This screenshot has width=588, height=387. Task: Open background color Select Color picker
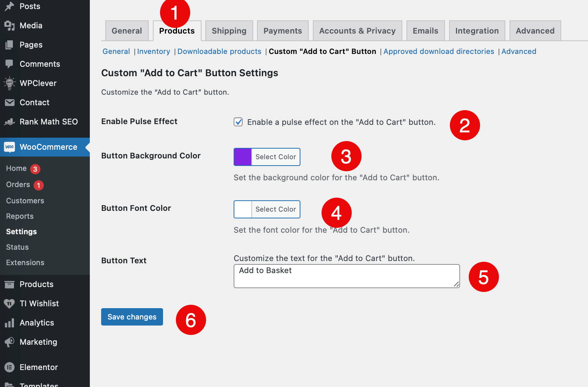[x=276, y=157]
